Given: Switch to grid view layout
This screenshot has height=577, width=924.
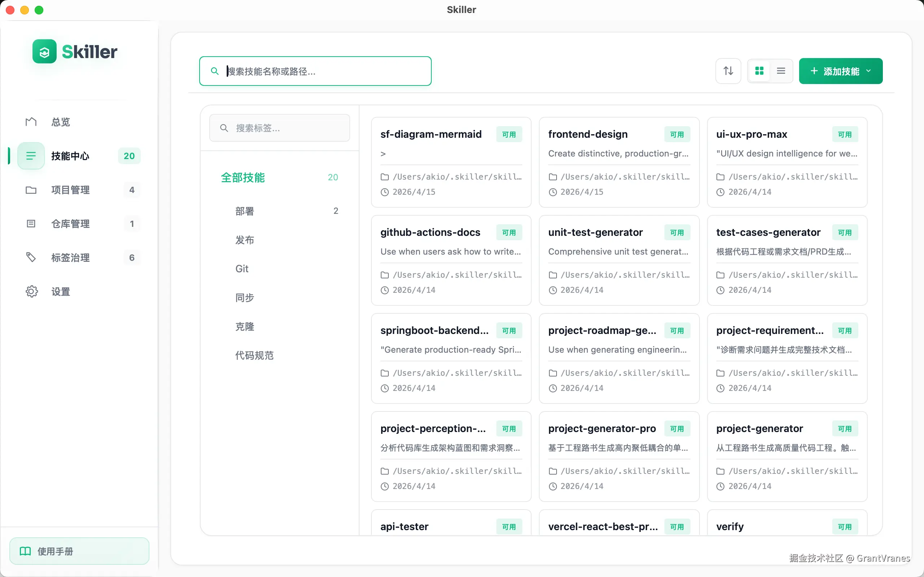Looking at the screenshot, I should point(759,71).
